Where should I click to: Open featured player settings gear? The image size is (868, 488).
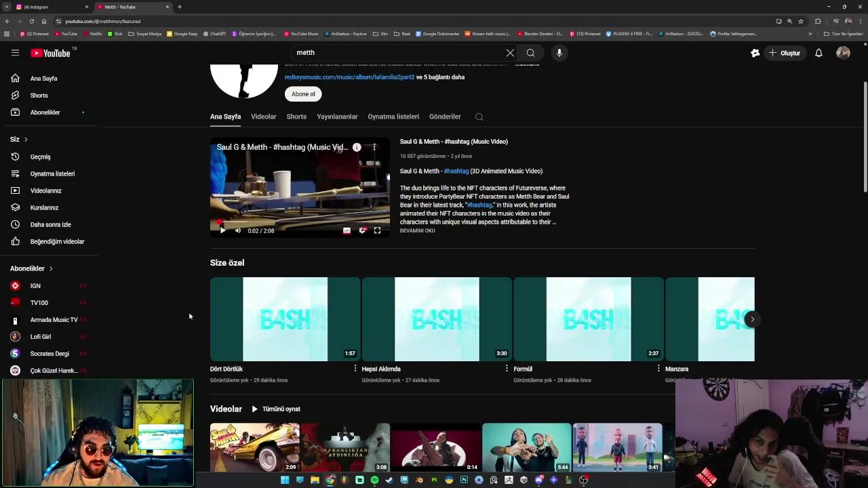coord(362,230)
